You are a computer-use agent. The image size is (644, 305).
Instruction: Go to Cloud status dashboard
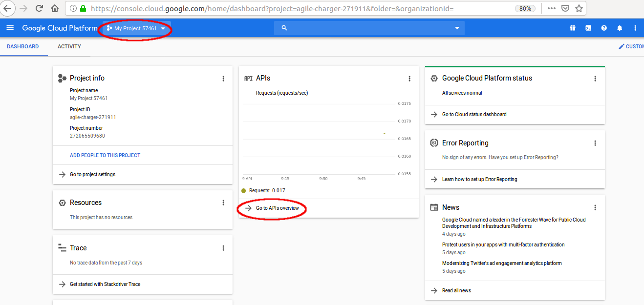[x=474, y=114]
